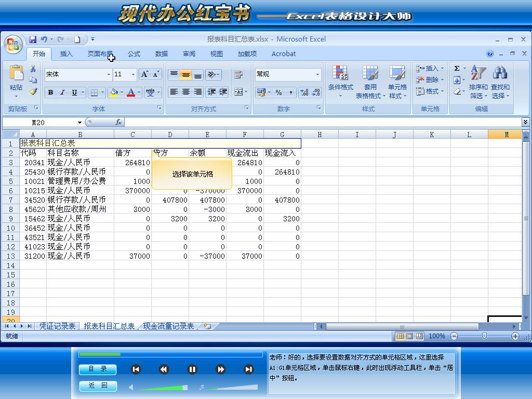The image size is (532, 399).
Task: Increase indent in alignment group
Action: tap(223, 91)
